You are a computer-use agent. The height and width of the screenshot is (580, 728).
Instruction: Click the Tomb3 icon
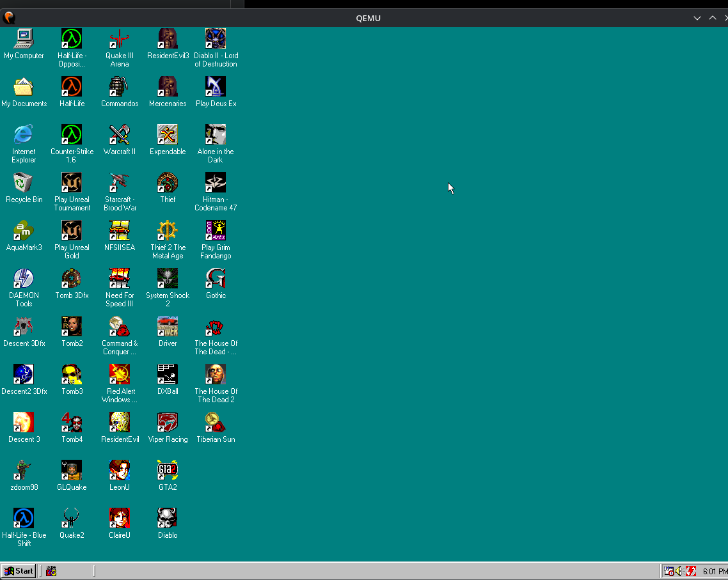pos(72,374)
